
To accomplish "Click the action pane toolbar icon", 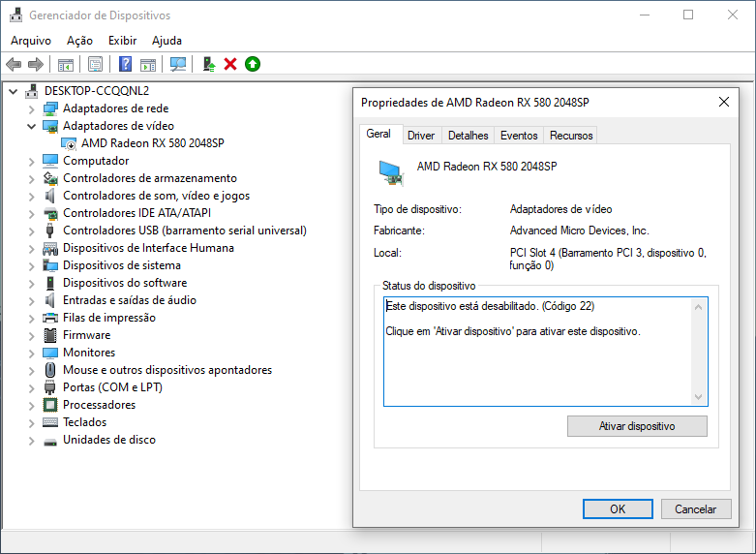I will 148,64.
